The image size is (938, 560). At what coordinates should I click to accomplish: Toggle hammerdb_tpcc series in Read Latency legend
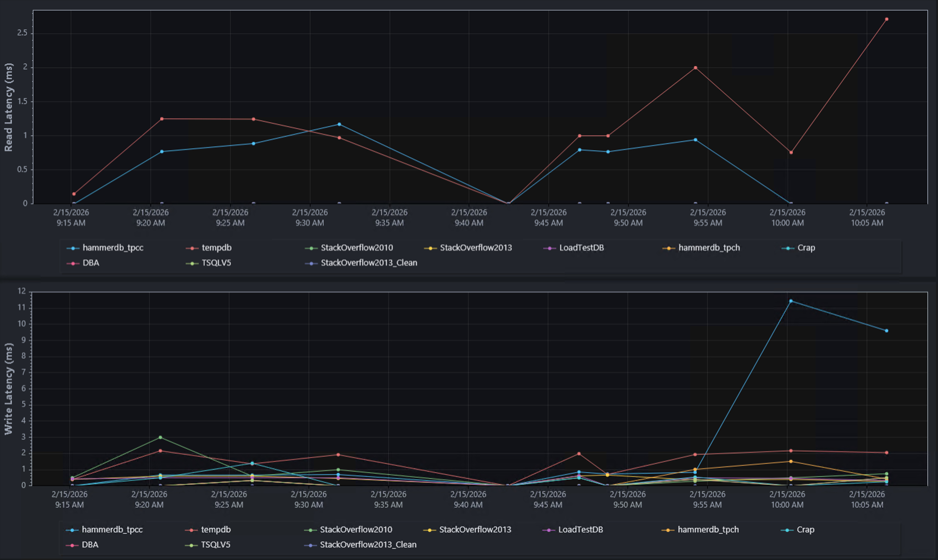(112, 248)
